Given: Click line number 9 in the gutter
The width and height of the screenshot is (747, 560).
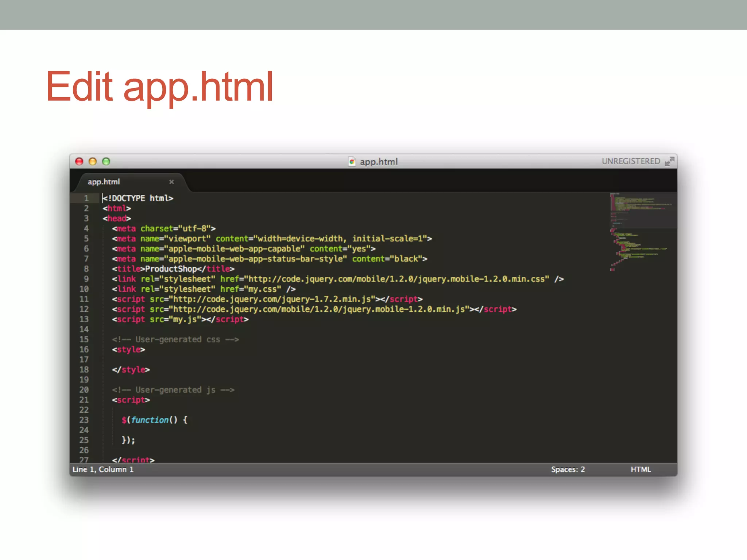Looking at the screenshot, I should point(86,279).
